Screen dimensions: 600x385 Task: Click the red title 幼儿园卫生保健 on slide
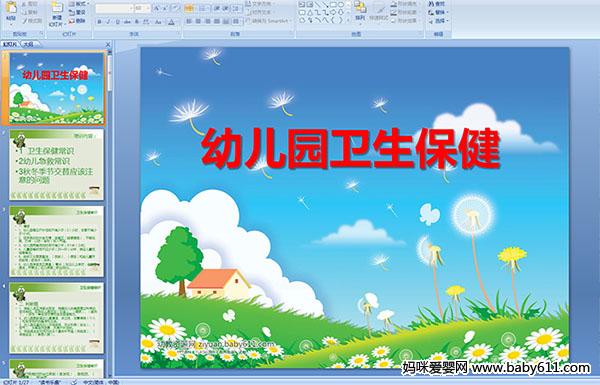point(351,149)
